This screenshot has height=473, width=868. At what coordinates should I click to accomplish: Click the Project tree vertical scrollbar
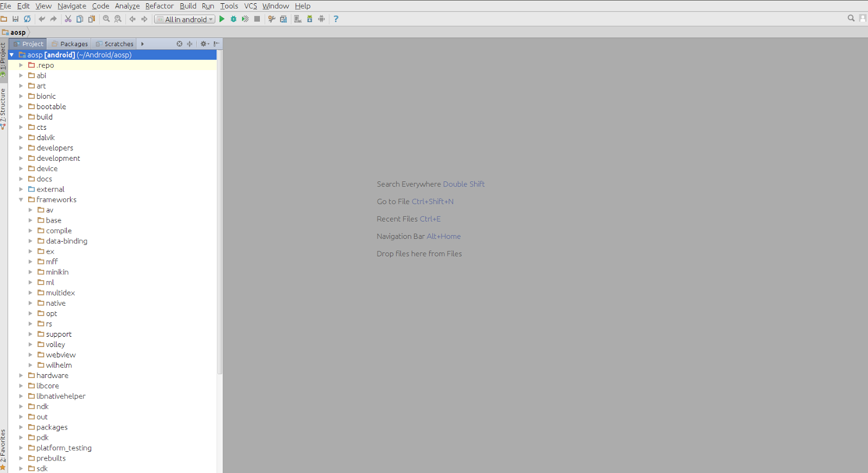pyautogui.click(x=220, y=212)
